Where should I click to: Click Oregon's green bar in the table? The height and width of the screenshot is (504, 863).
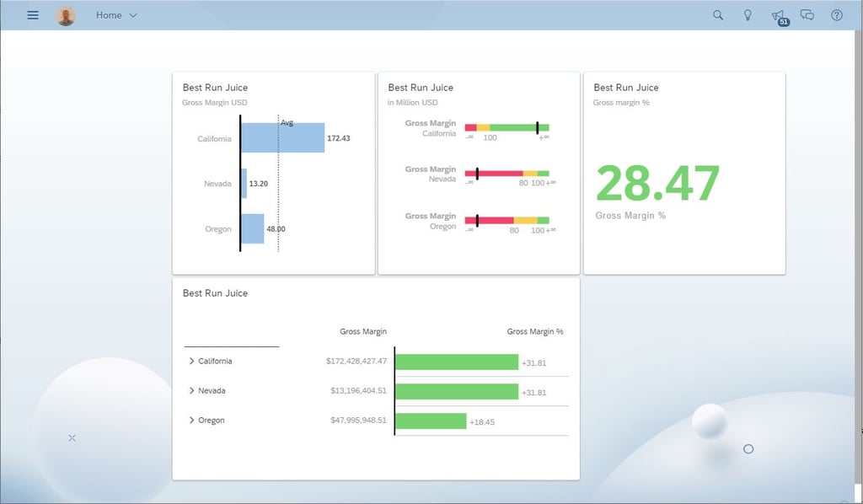point(430,420)
